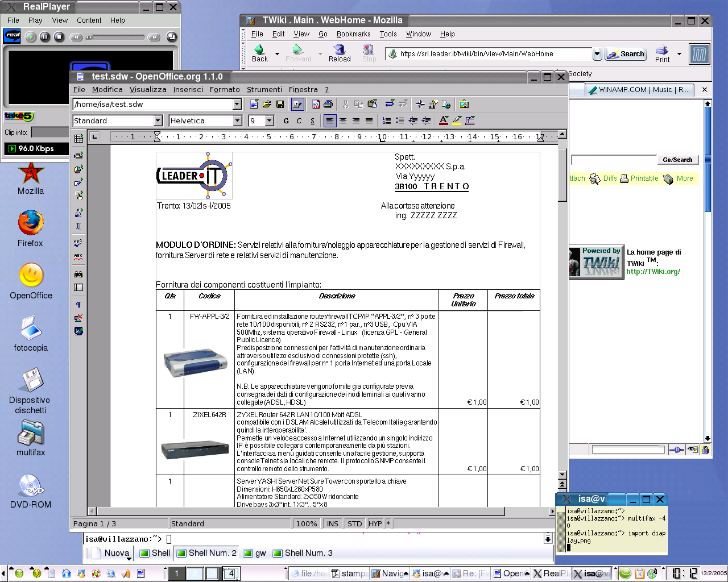728x582 pixels.
Task: Click the New document icon in OpenOffice
Action: coord(254,104)
